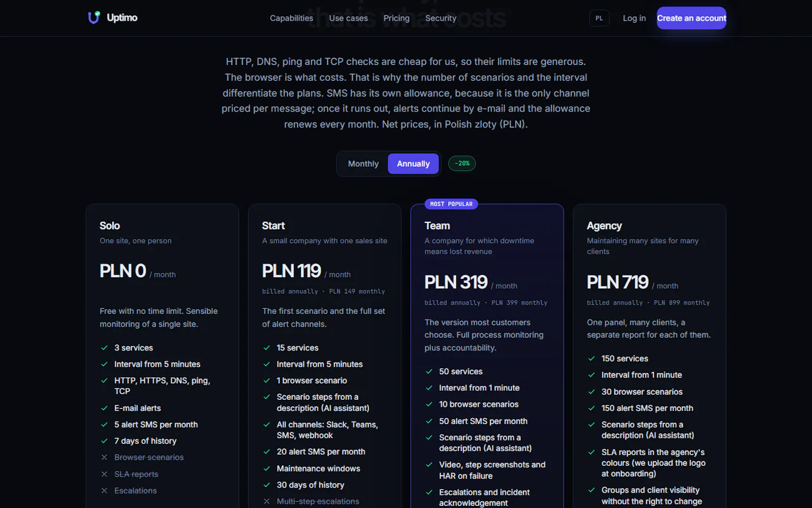The height and width of the screenshot is (508, 812).
Task: Click checkmark next to SLA reports in agency's colours
Action: pyautogui.click(x=591, y=452)
